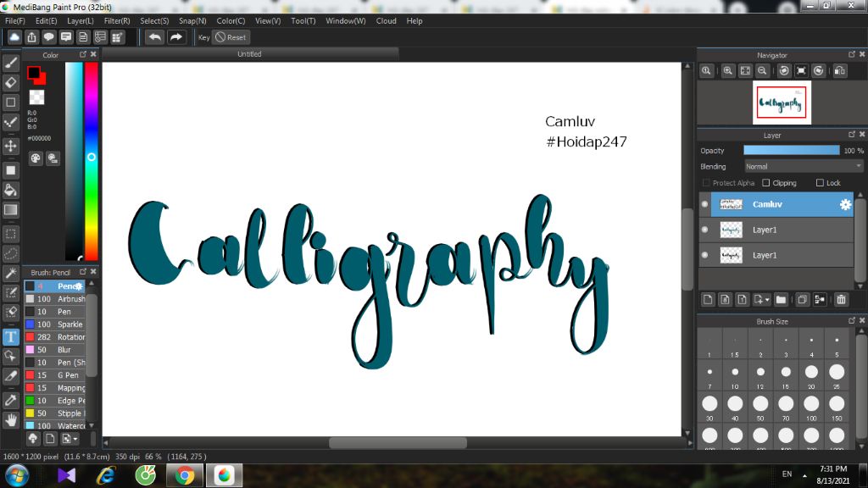Click the Reset snap button
Viewport: 868px width, 488px height.
tap(231, 37)
